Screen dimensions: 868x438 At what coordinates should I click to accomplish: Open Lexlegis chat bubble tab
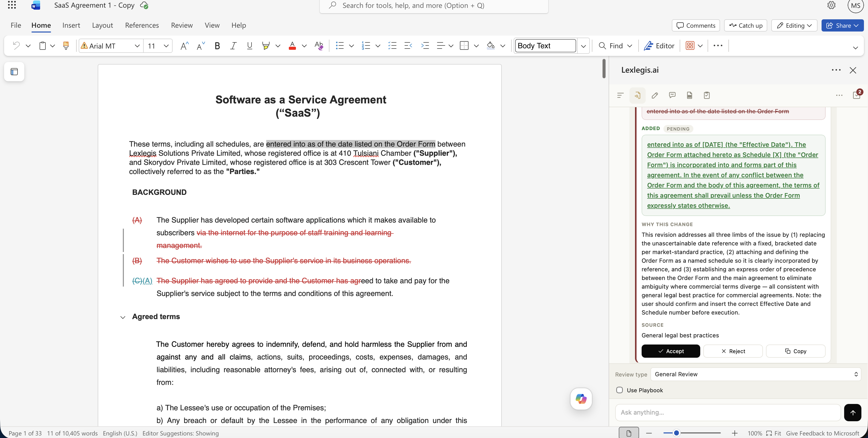[x=672, y=96]
